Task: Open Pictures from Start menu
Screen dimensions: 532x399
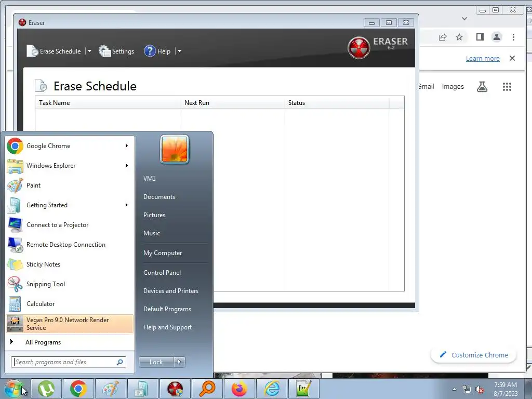Action: point(154,215)
